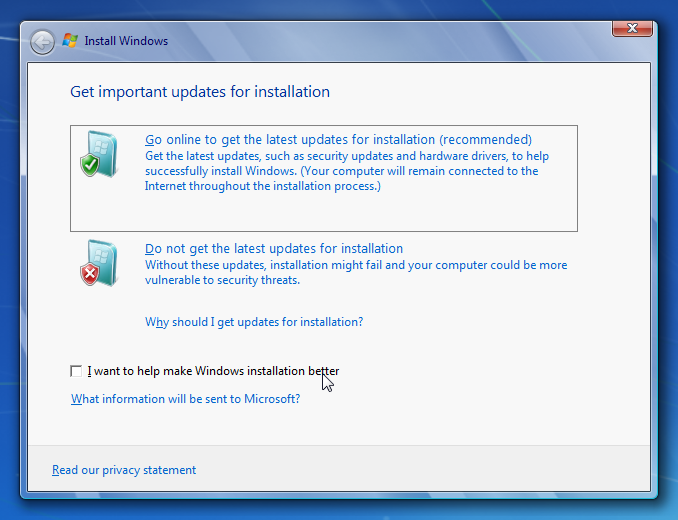Screen dimensions: 678x520
Task: Click the 'Install Windows' title text
Action: click(126, 41)
